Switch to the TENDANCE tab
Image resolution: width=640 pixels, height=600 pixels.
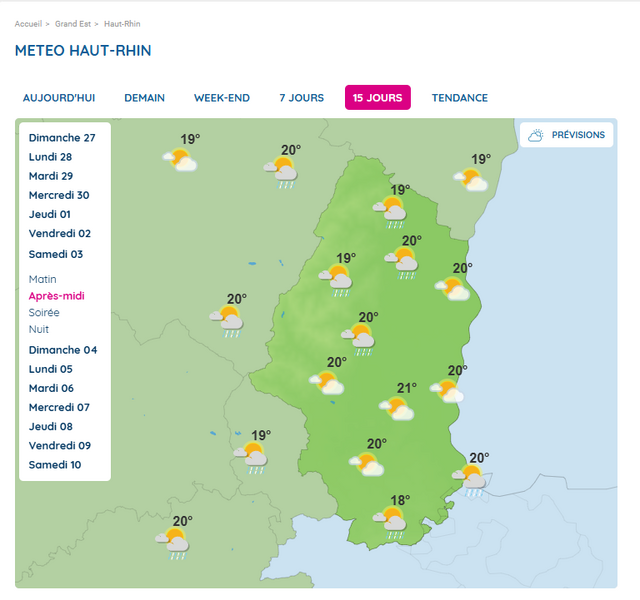tap(460, 98)
